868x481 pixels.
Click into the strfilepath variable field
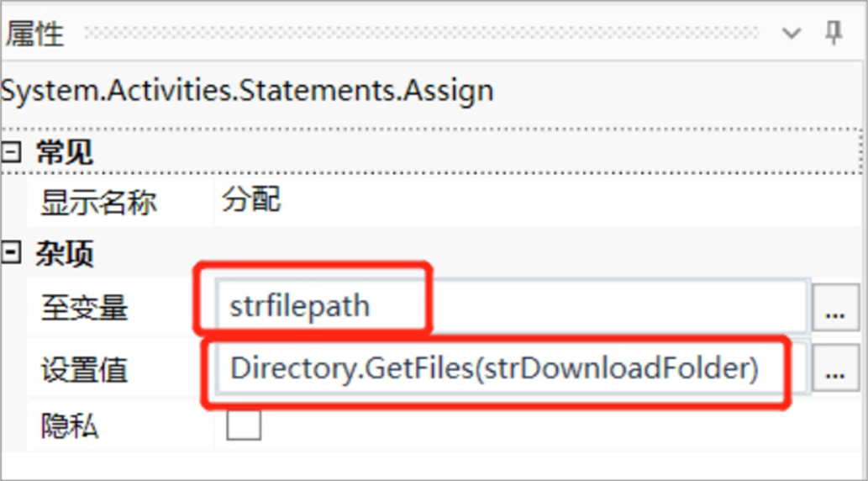pyautogui.click(x=511, y=306)
